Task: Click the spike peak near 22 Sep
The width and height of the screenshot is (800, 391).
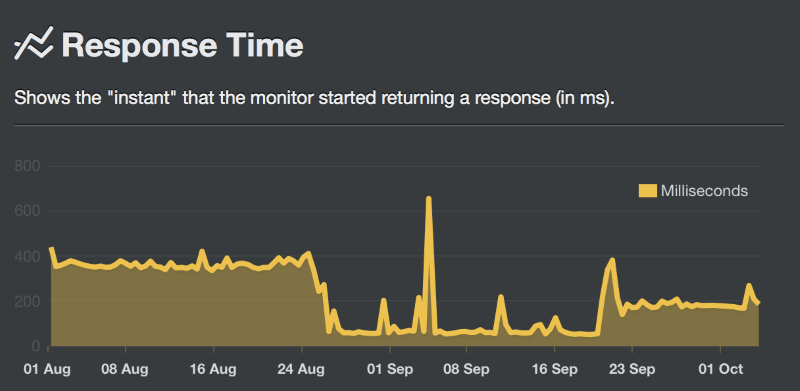Action: pos(612,260)
